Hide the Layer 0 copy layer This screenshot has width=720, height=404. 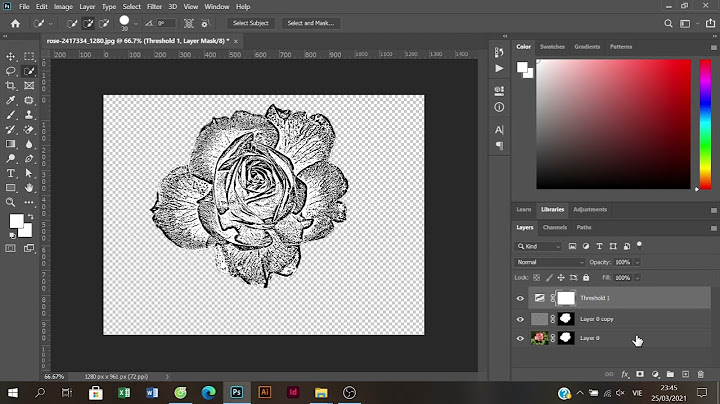(x=520, y=319)
